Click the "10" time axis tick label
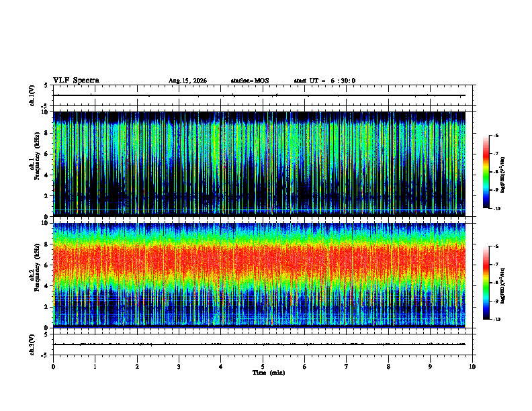This screenshot has height=411, width=532. coord(472,367)
